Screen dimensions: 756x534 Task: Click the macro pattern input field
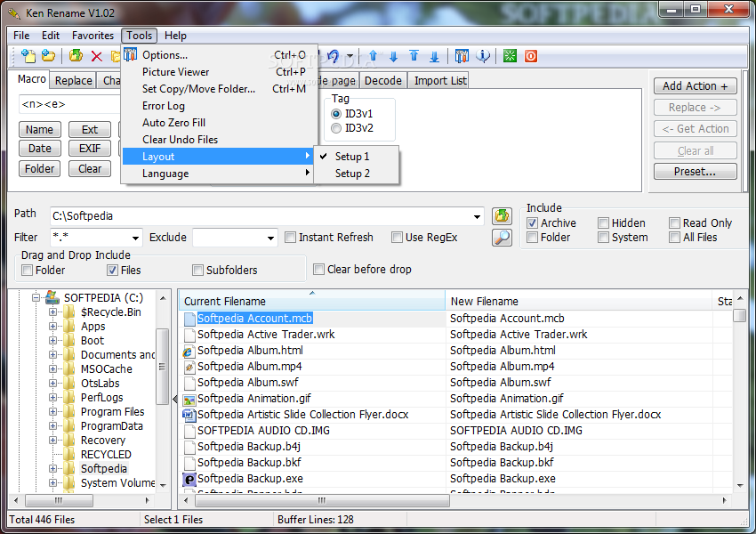pyautogui.click(x=70, y=104)
